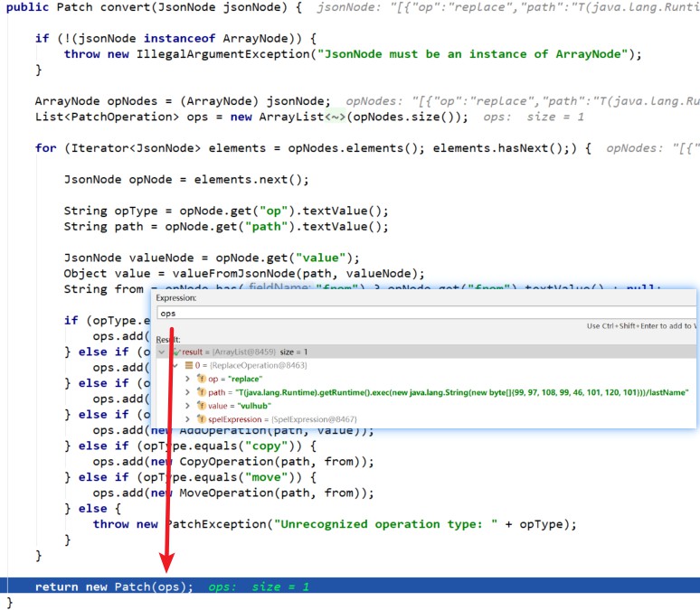This screenshot has height=610, width=700.
Task: Click the String path = opNode.get("path") line
Action: coord(226,227)
